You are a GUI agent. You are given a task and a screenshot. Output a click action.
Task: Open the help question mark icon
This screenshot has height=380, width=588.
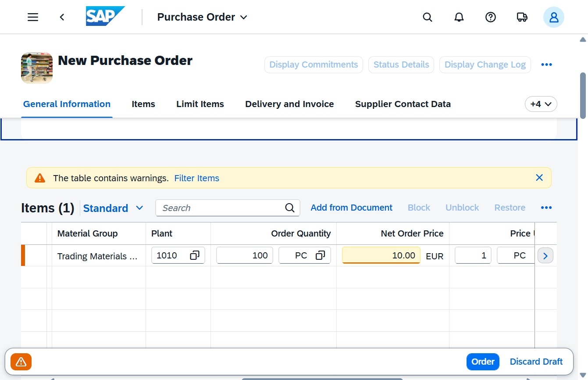click(491, 17)
